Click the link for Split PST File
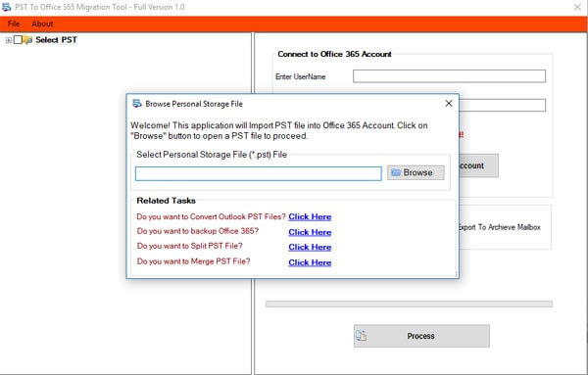This screenshot has width=588, height=375. 310,248
